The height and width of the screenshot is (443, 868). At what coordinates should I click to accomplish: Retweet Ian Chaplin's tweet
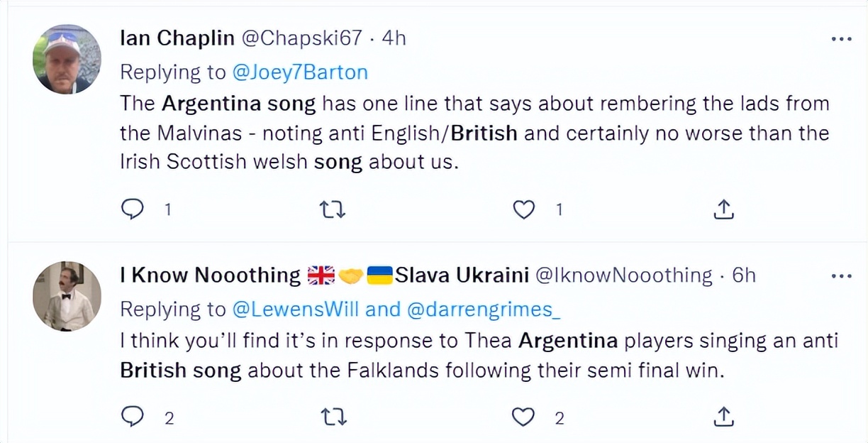coord(332,209)
